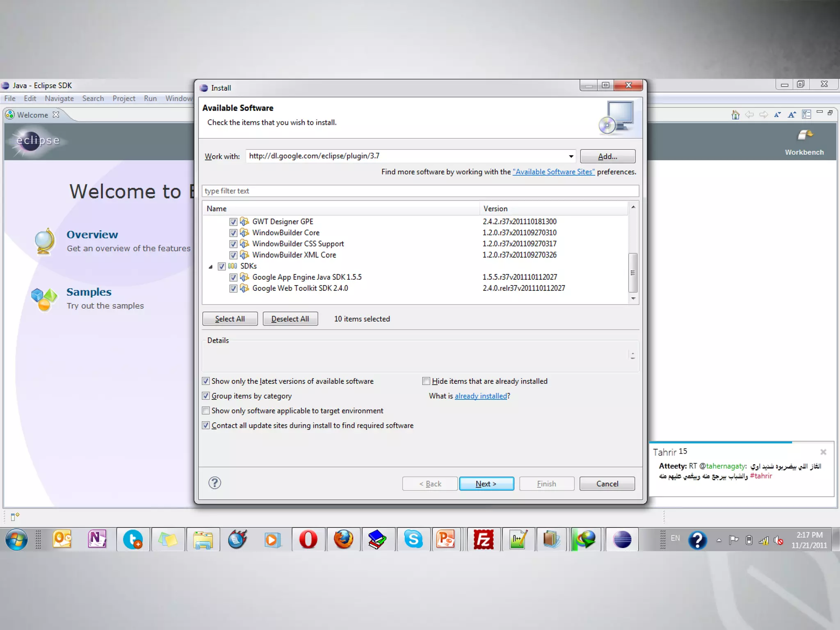Collapse the SDKs tree category
Image resolution: width=840 pixels, height=630 pixels.
(x=210, y=267)
